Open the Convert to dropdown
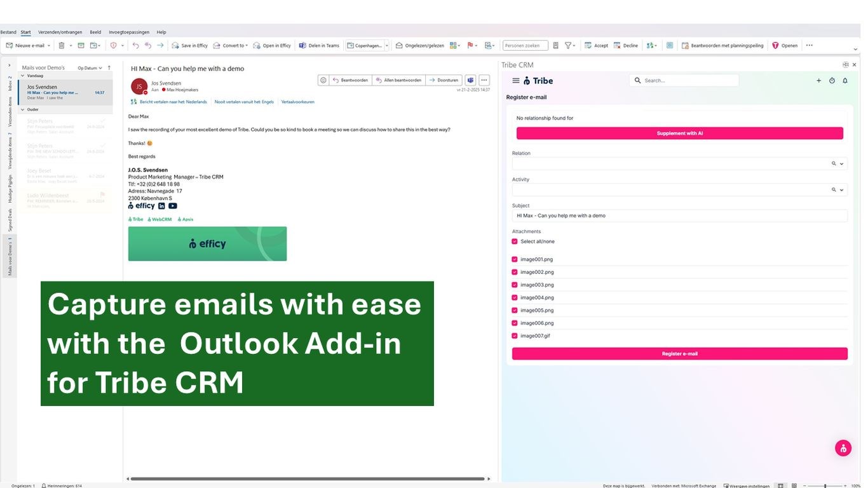Screen dimensions: 868x488 230,46
